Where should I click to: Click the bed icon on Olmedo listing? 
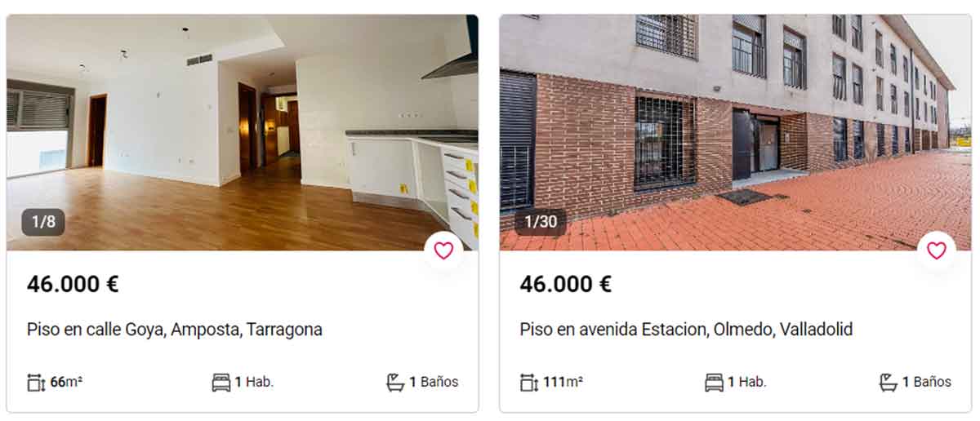[715, 382]
